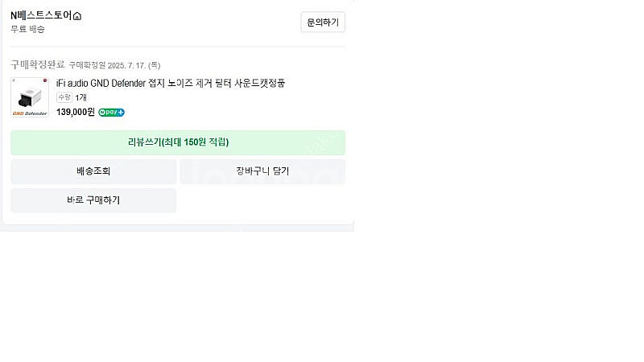Click the 수량 quantity badge
Image resolution: width=644 pixels, height=362 pixels.
click(64, 97)
